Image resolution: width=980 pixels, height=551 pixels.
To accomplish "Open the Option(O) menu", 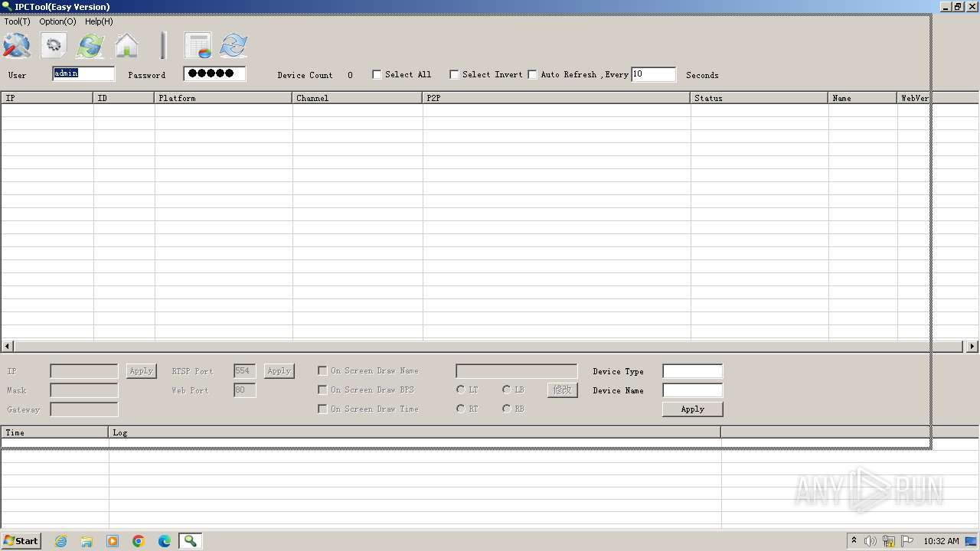I will [57, 21].
